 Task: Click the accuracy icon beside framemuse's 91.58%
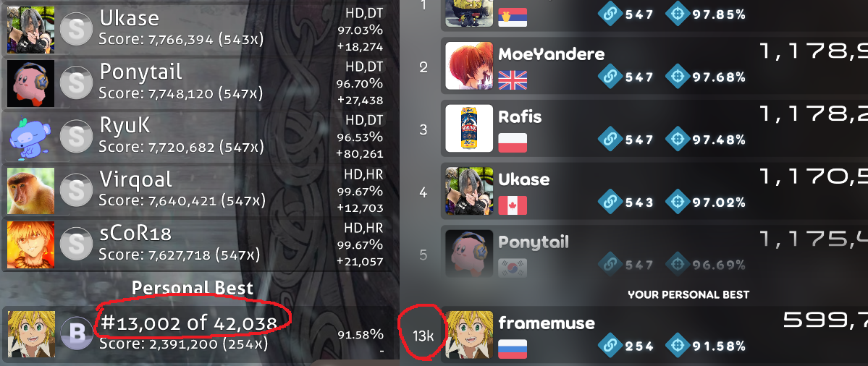click(676, 346)
